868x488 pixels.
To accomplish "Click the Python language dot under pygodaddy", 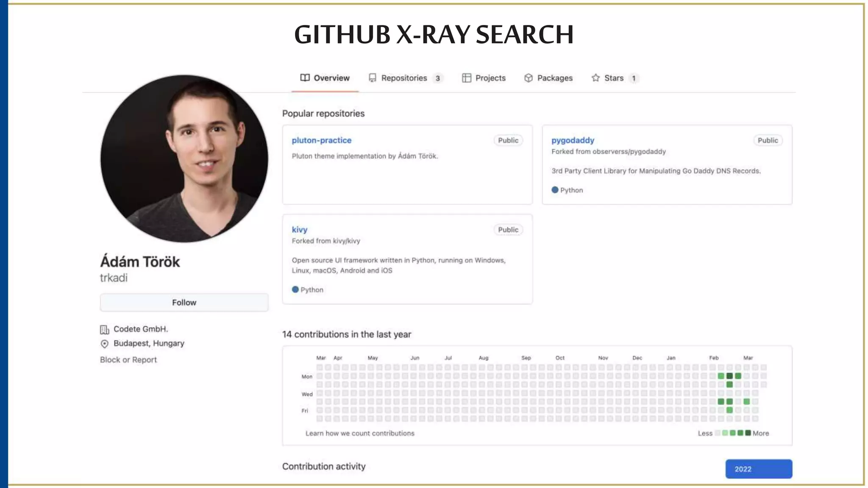I will click(555, 190).
